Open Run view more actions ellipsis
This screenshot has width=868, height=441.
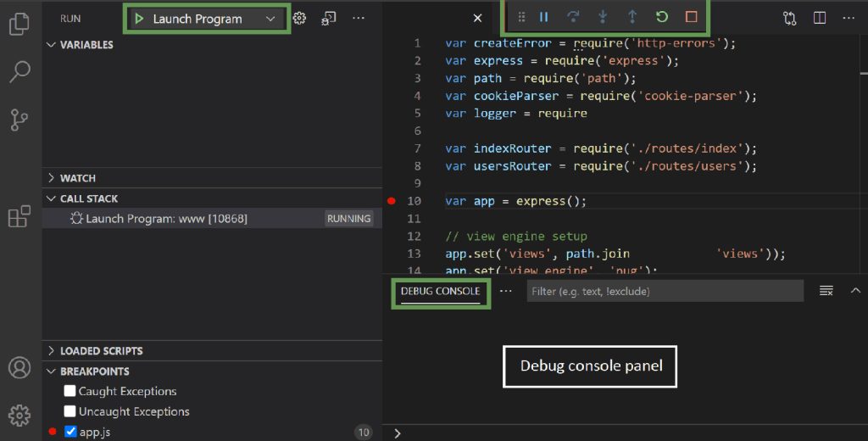pos(359,19)
